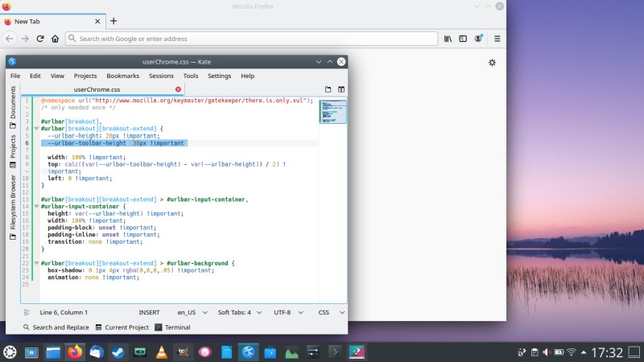Open Steam from the taskbar
Image resolution: width=644 pixels, height=362 pixels.
coord(118,352)
